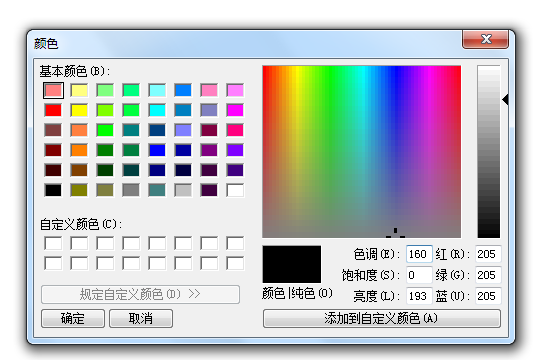Click in the 饱和度 (Saturation) input field

pyautogui.click(x=419, y=275)
